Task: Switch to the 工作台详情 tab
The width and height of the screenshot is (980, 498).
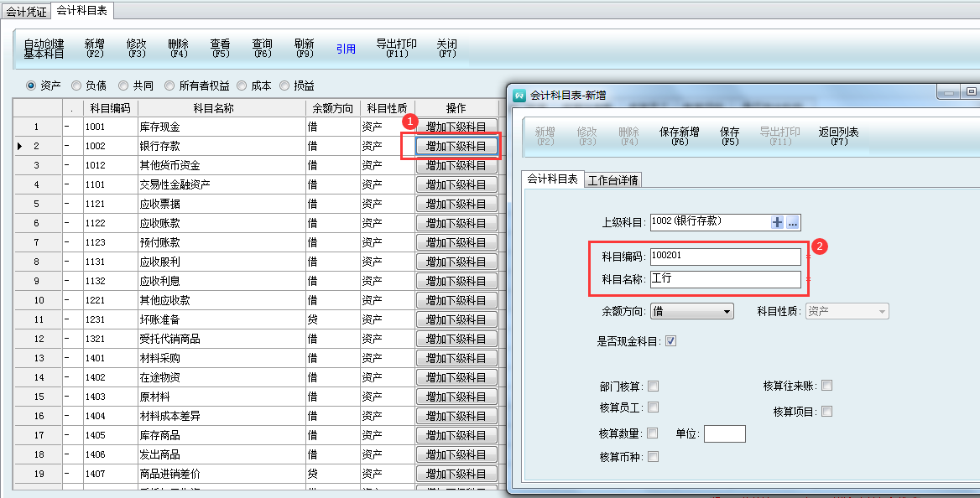Action: (x=612, y=180)
